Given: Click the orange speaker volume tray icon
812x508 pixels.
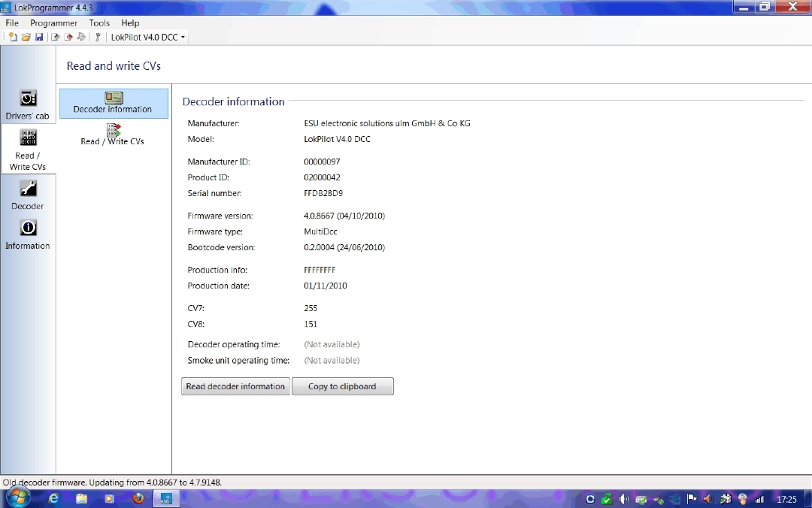Looking at the screenshot, I should 708,499.
